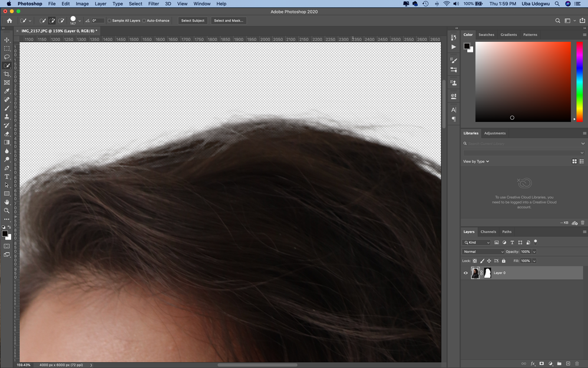Viewport: 588px width, 368px height.
Task: Create a new layer
Action: click(x=568, y=363)
